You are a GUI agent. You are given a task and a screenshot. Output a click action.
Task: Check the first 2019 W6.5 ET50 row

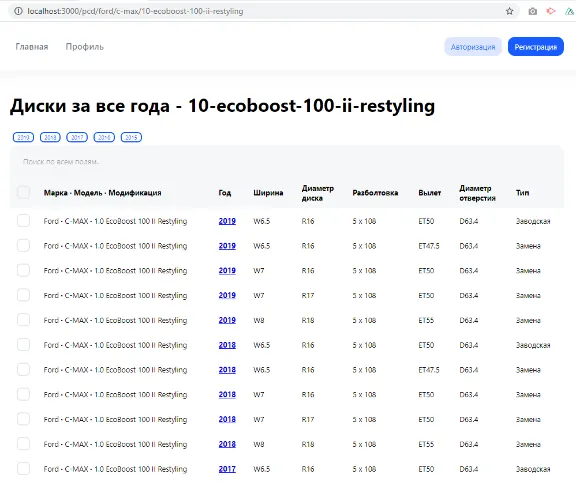(x=23, y=221)
